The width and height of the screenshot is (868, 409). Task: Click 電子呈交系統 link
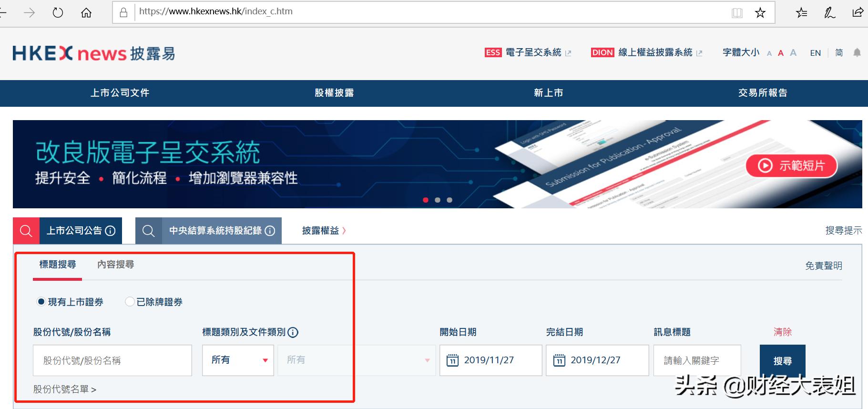533,52
